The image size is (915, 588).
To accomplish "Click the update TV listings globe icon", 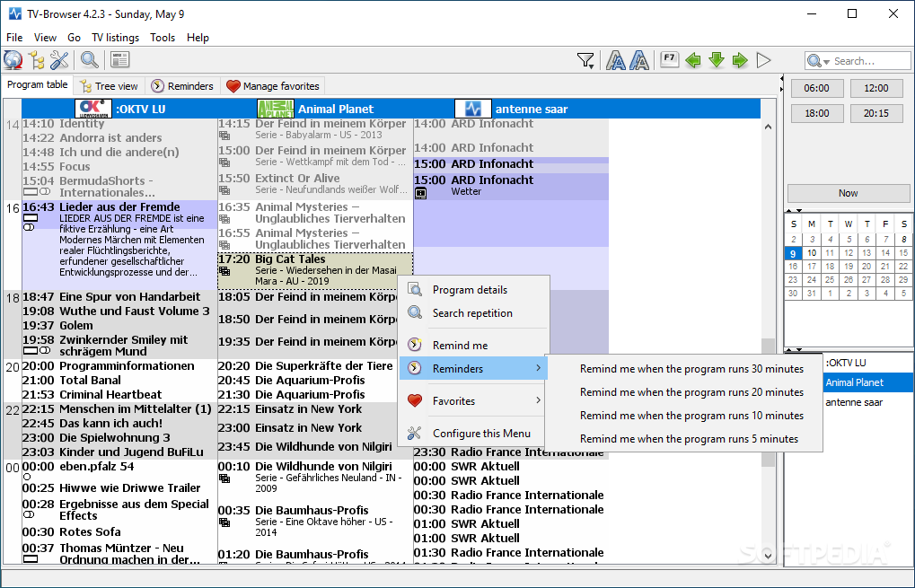I will (x=13, y=60).
